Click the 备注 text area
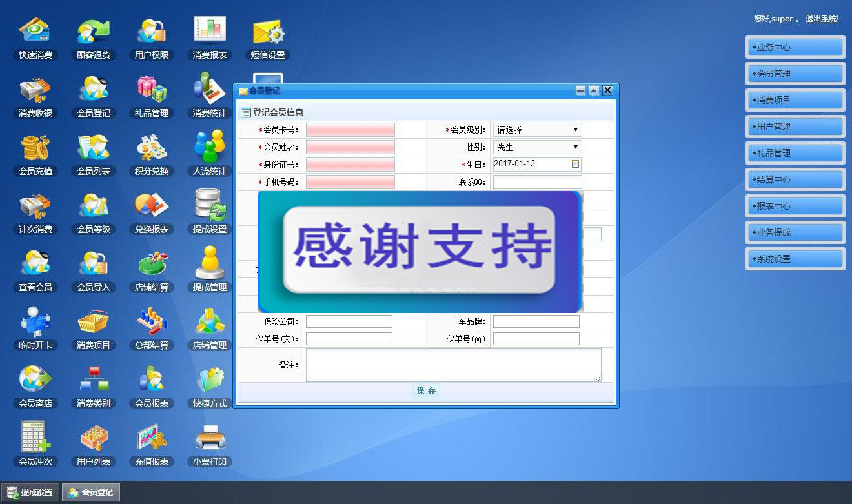The width and height of the screenshot is (852, 504). point(453,365)
